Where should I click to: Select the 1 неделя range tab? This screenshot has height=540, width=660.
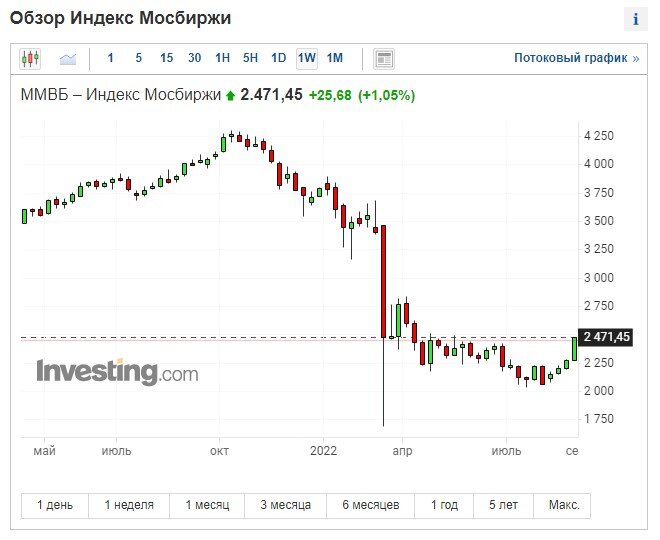pyautogui.click(x=129, y=505)
